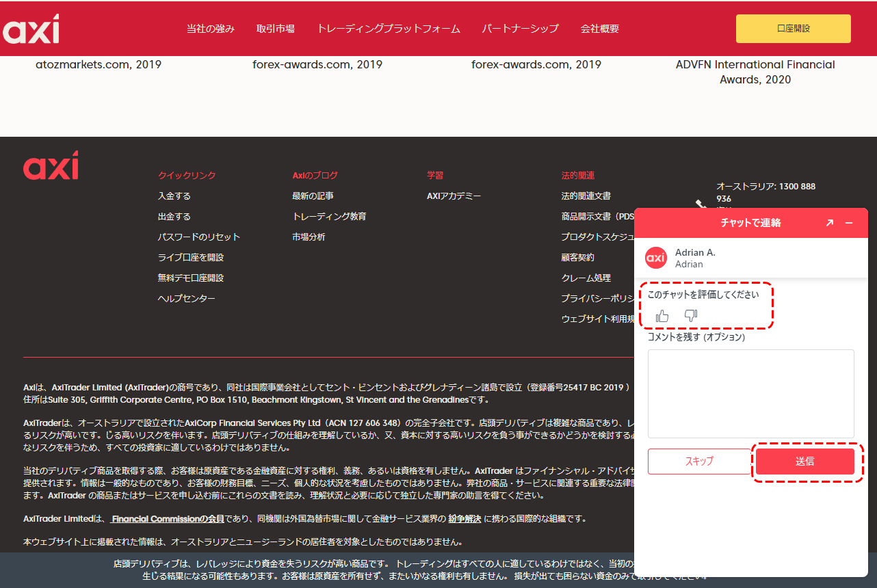Click the 法的関連 footer heading
Screen dimensions: 877x588
point(578,176)
